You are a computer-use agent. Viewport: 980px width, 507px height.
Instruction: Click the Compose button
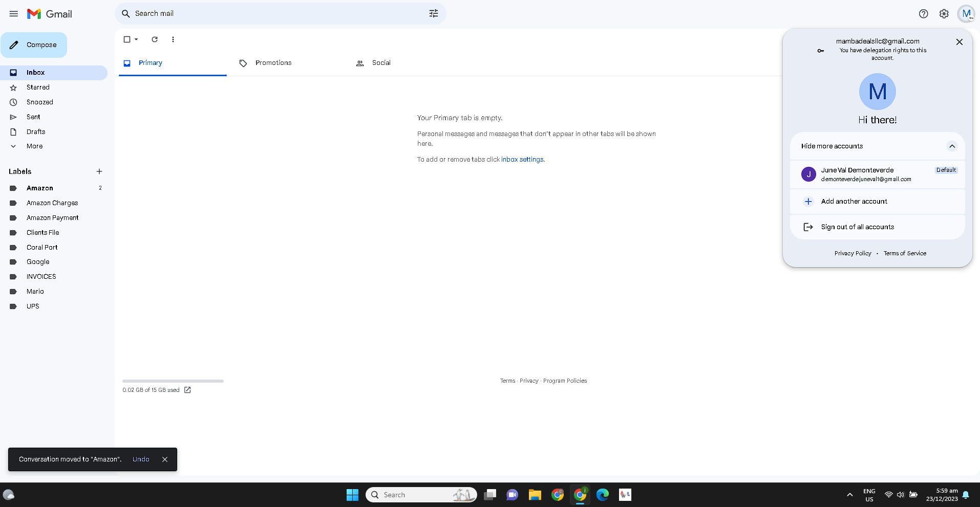[x=34, y=45]
